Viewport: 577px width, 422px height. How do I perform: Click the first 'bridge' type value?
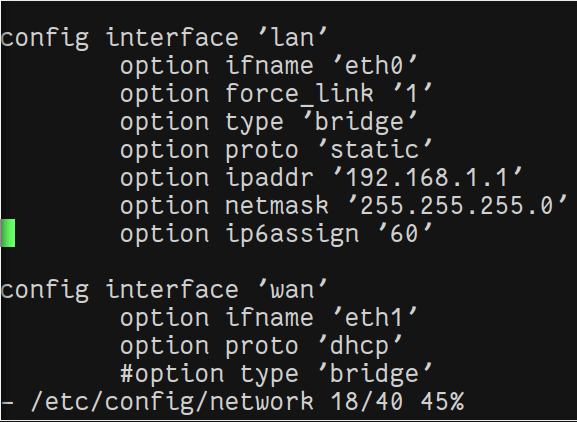[x=361, y=122]
